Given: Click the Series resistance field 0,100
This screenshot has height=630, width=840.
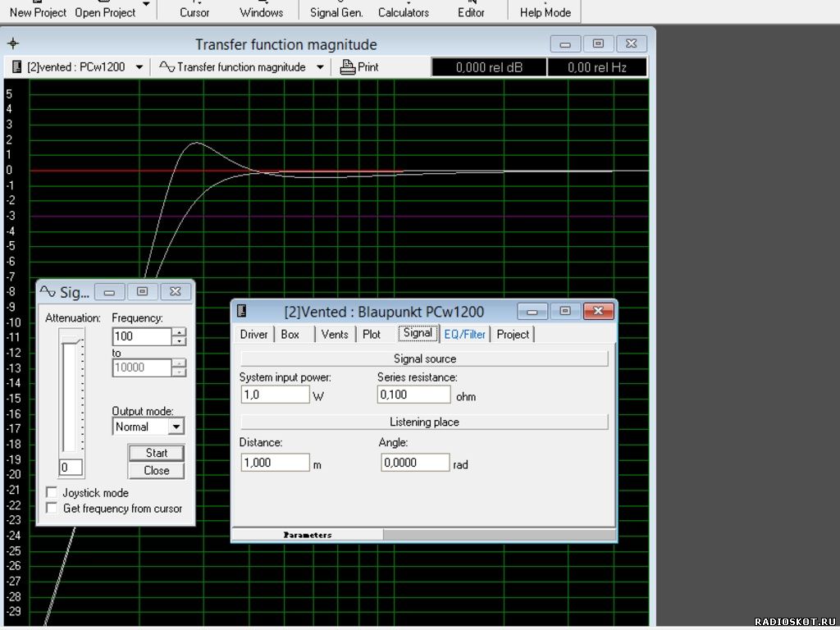Looking at the screenshot, I should (413, 395).
